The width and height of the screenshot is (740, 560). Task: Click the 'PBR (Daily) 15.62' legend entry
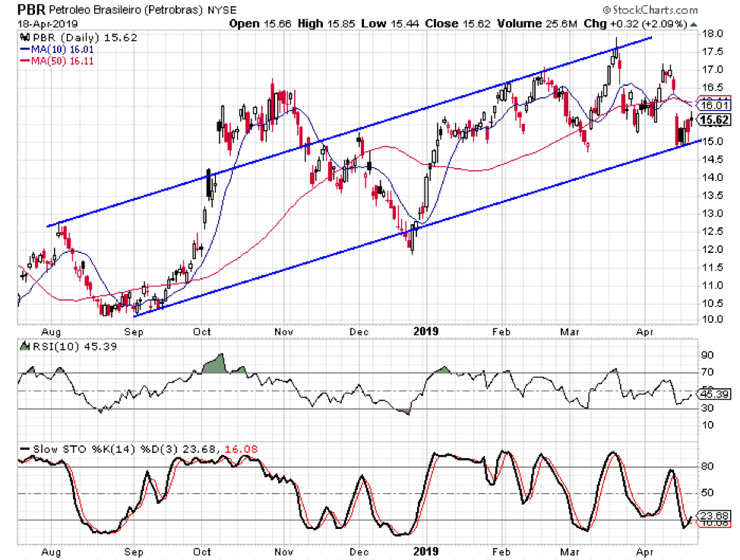coord(84,38)
